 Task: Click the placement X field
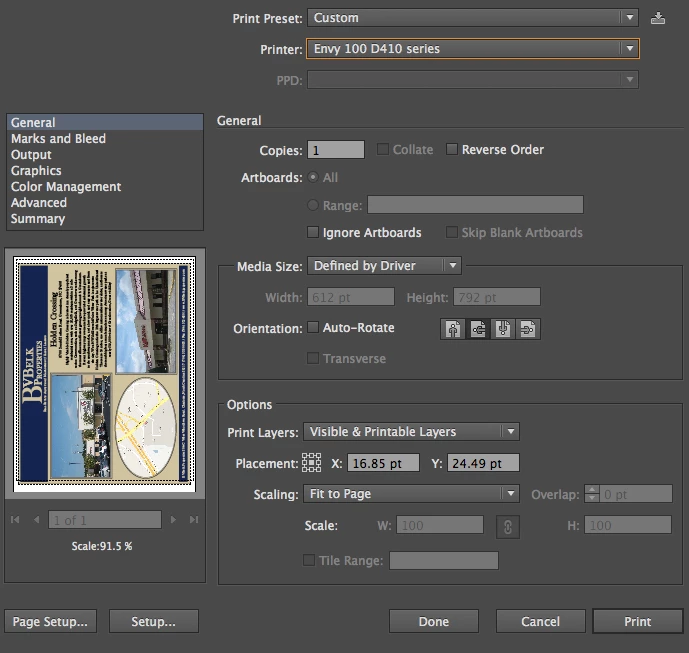pos(383,463)
